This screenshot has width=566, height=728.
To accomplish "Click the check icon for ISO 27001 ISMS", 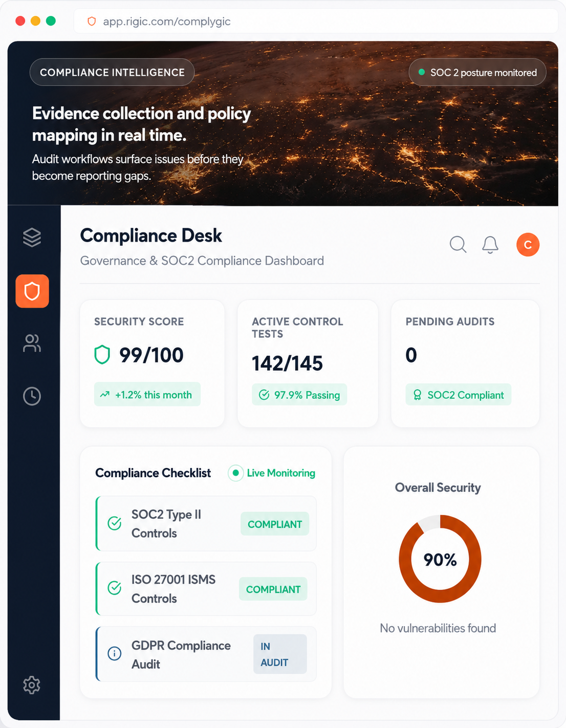I will tap(115, 588).
